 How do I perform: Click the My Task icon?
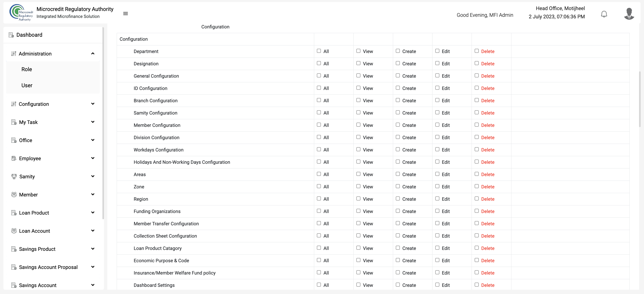coord(14,122)
